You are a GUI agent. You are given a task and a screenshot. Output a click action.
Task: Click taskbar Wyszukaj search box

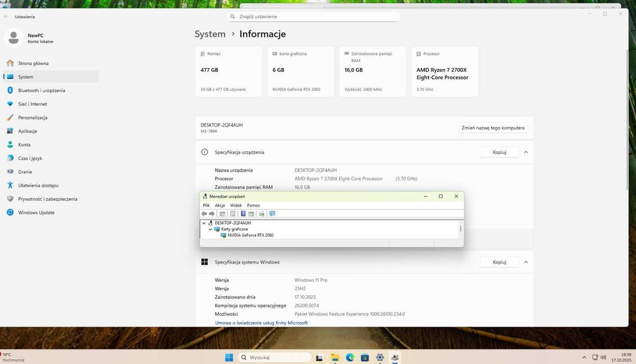pos(274,357)
